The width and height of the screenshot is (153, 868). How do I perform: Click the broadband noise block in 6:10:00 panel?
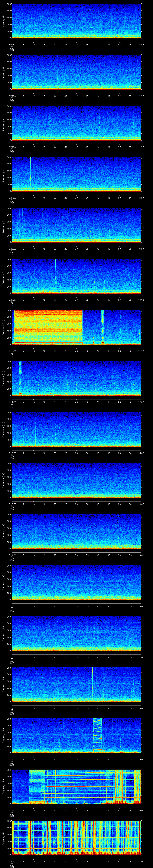click(48, 327)
